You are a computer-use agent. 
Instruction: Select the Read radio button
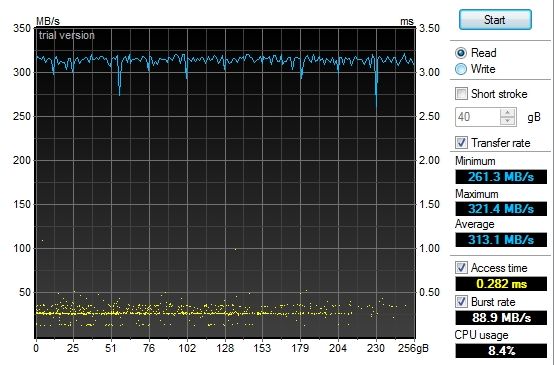point(461,53)
